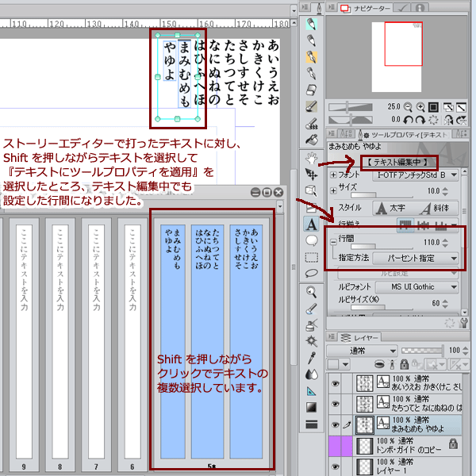Screen dimensions: 476x476
Task: Pick the rectangular selection marquee tool
Action: [312, 257]
